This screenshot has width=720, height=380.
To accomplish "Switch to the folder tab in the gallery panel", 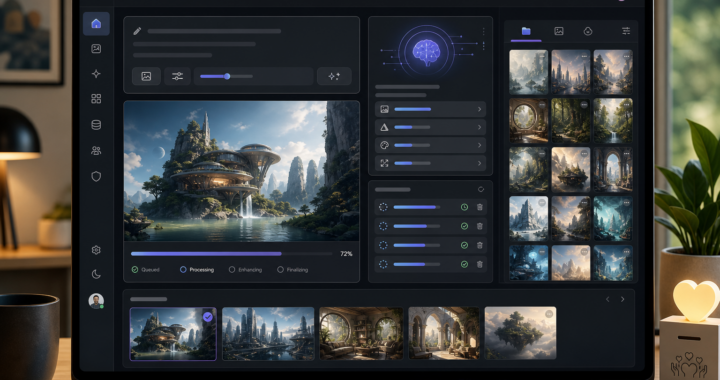I will (526, 31).
